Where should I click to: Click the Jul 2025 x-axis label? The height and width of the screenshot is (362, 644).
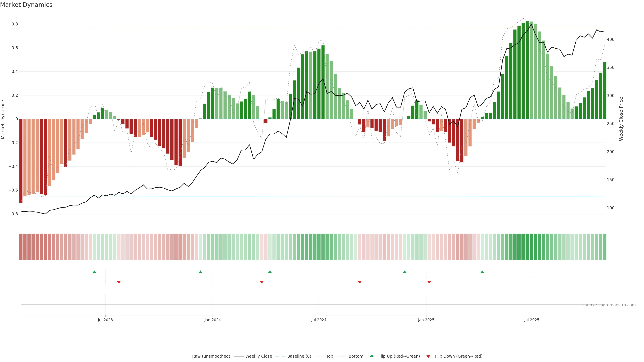click(x=531, y=320)
